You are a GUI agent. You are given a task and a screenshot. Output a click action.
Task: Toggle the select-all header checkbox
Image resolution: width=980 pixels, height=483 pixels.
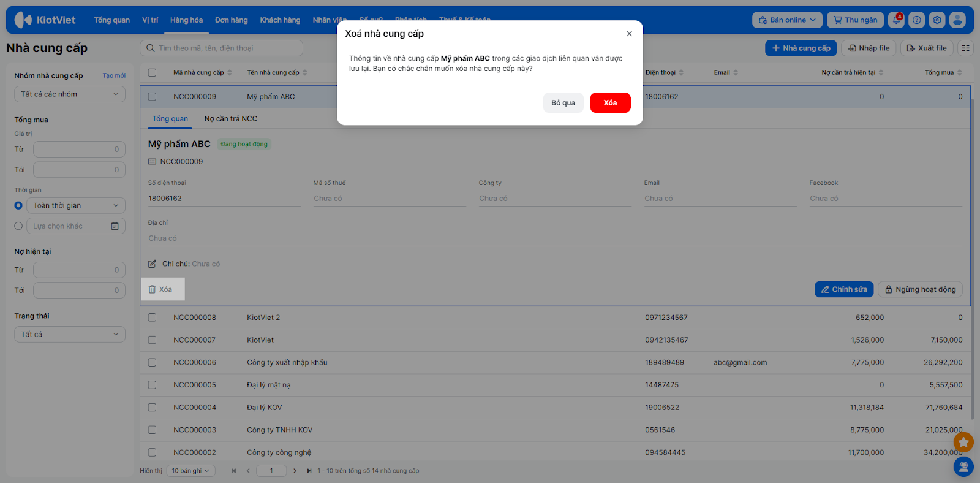coord(152,72)
